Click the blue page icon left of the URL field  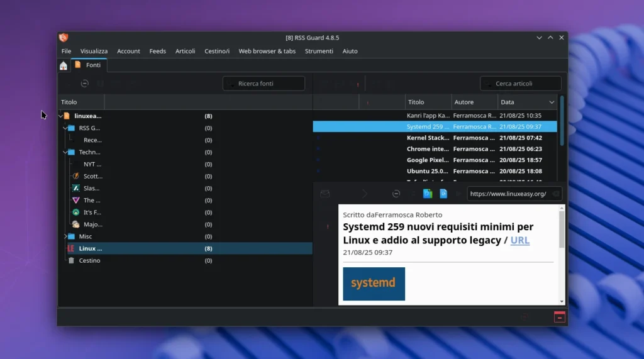click(443, 194)
